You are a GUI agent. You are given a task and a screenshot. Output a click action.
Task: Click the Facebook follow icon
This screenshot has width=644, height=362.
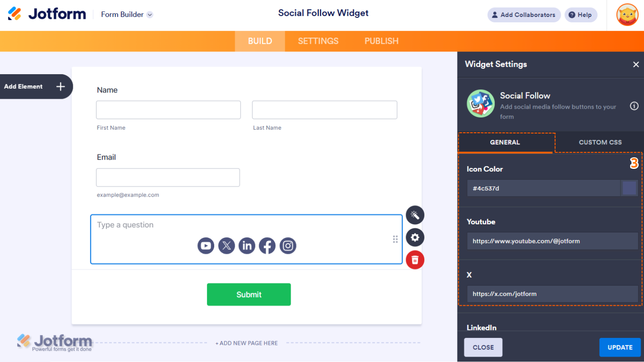point(267,245)
